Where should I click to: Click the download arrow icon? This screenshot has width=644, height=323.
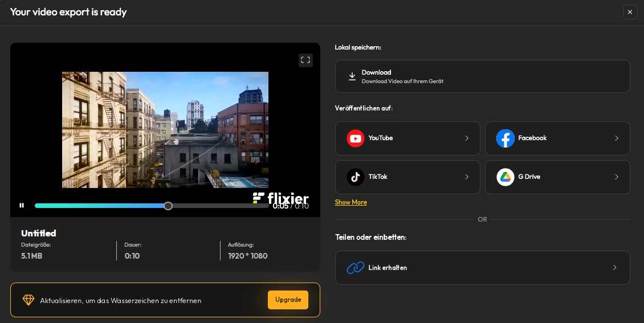click(x=352, y=76)
